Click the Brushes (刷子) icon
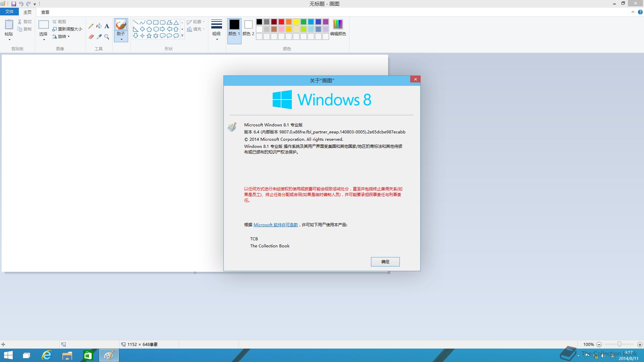 point(121,25)
